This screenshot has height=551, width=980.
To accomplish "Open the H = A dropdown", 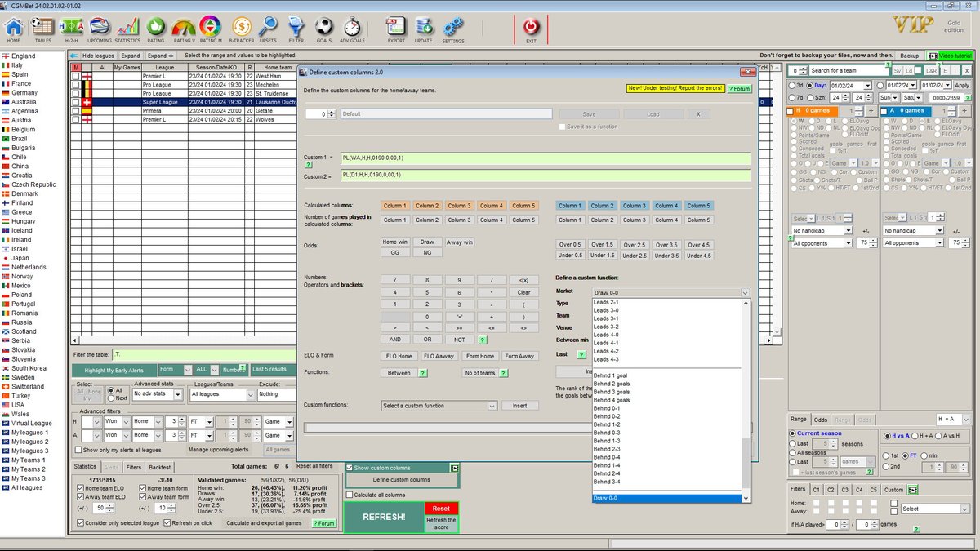I will (955, 419).
